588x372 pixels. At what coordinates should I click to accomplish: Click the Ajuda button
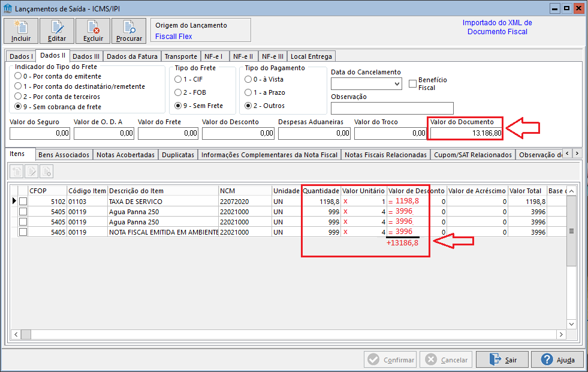pyautogui.click(x=557, y=359)
